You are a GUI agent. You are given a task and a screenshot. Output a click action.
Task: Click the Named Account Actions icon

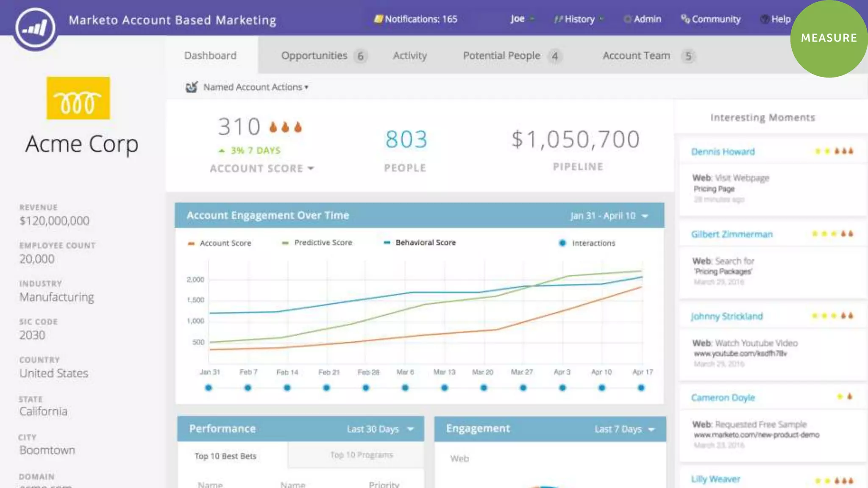(x=192, y=87)
